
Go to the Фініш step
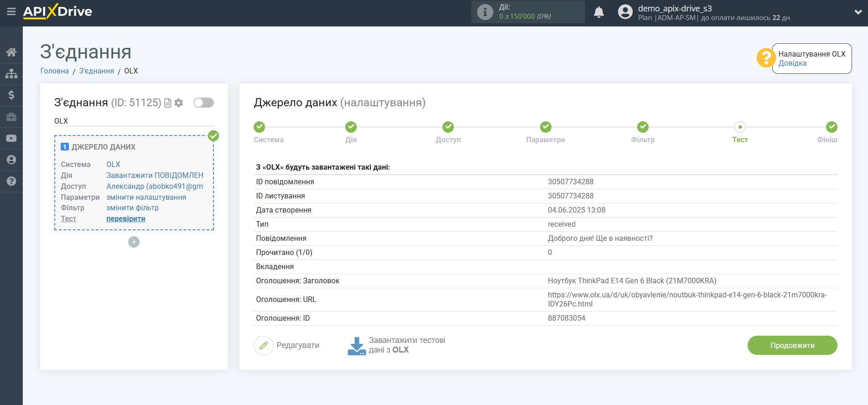[832, 127]
